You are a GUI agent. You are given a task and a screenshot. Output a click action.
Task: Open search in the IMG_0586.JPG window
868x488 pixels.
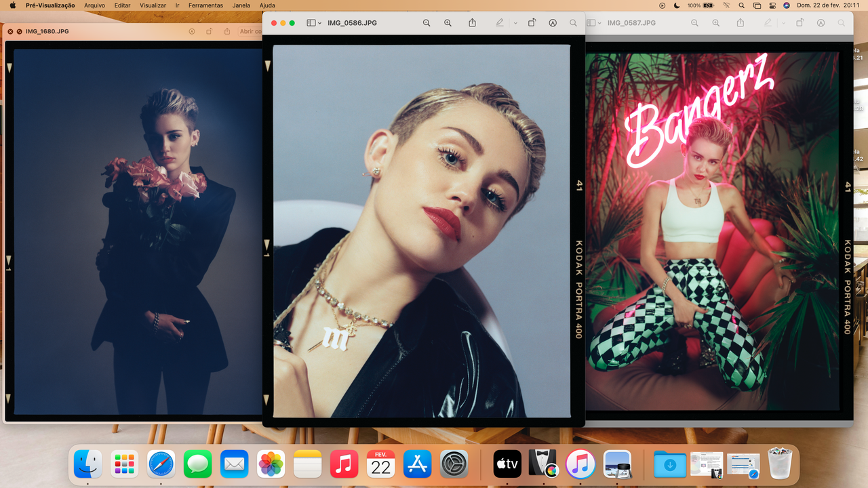(573, 23)
